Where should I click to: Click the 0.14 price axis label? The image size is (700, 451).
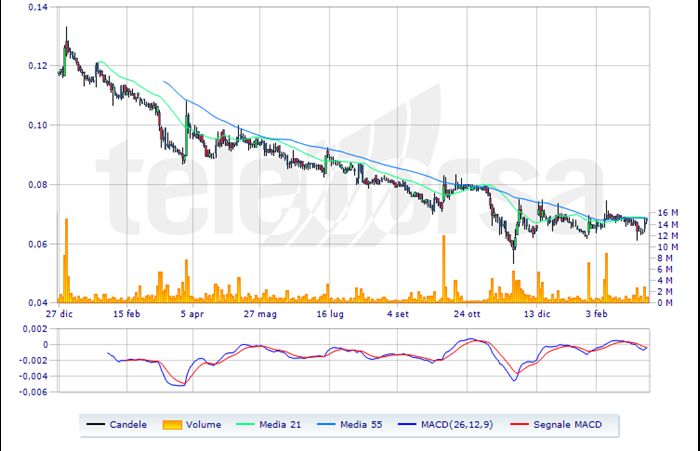click(33, 8)
